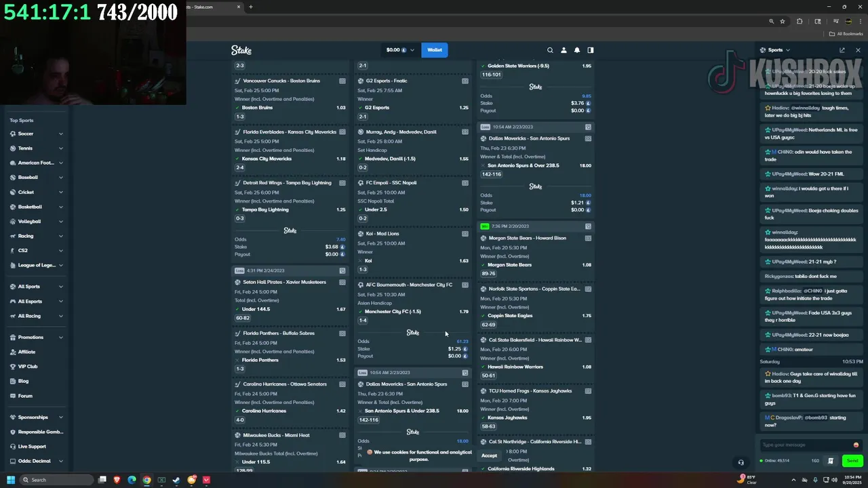The height and width of the screenshot is (488, 868).
Task: Open the chat rules icon
Action: coord(831,461)
